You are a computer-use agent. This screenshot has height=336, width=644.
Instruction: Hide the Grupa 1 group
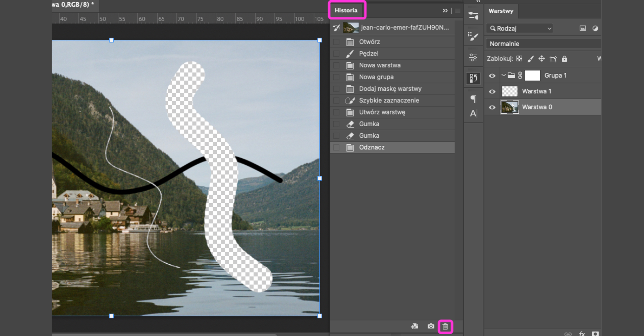click(492, 76)
